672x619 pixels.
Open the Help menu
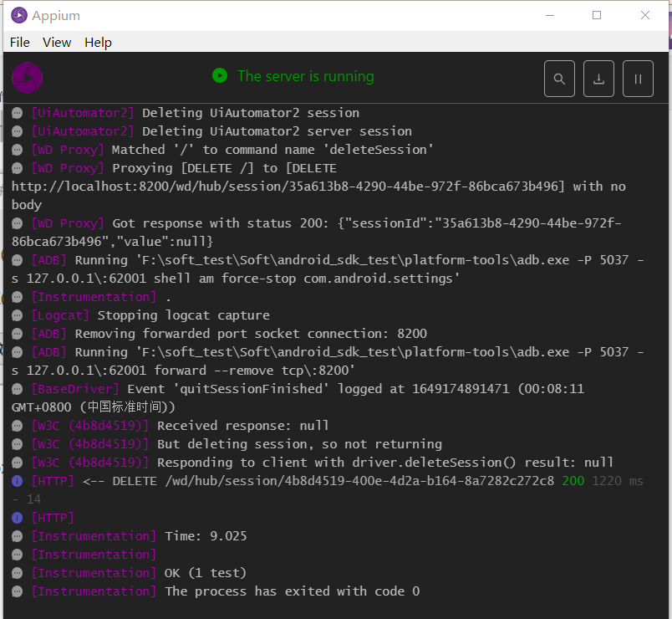tap(98, 42)
